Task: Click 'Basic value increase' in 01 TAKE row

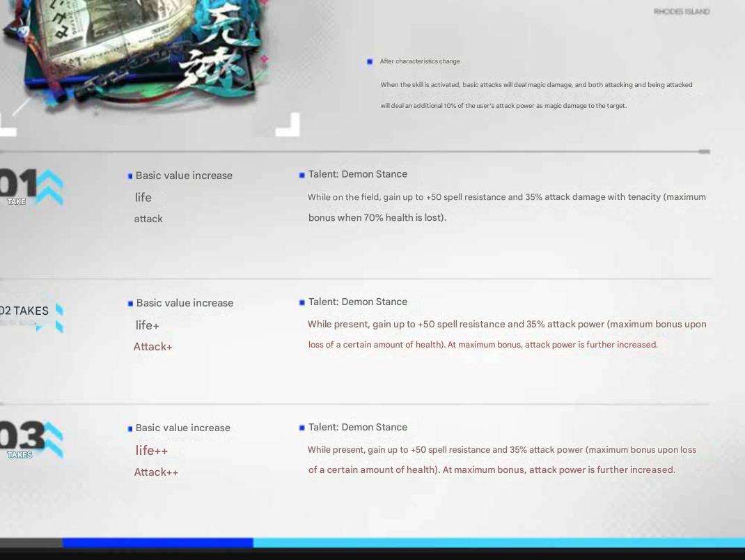Action: click(184, 176)
